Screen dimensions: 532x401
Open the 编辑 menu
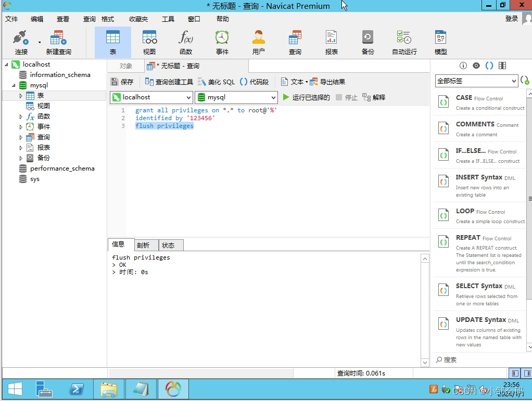click(x=37, y=19)
